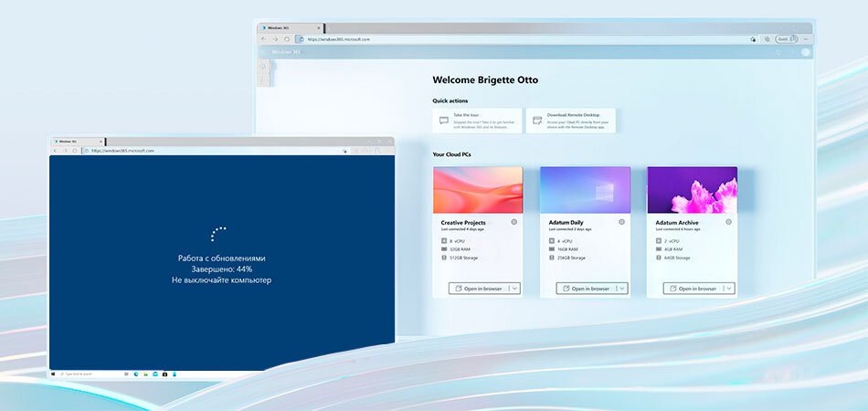Select the Windows 365 tab in large browser

click(290, 27)
